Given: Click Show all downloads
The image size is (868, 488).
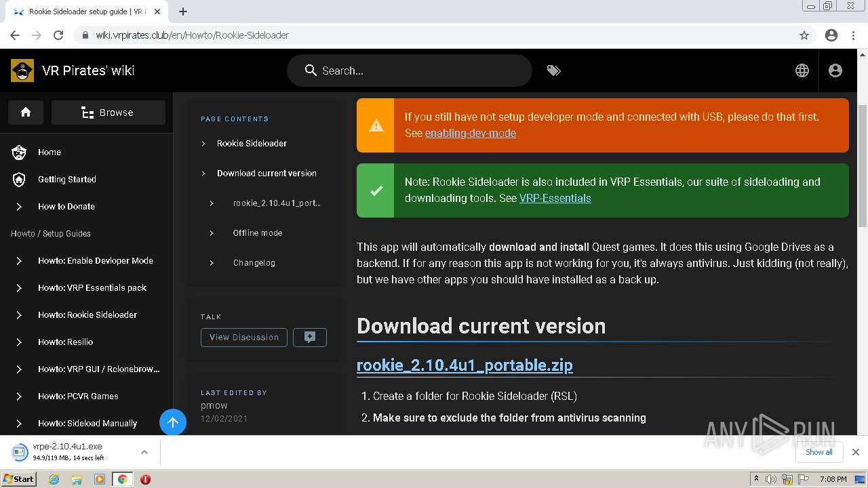Looking at the screenshot, I should (x=819, y=452).
